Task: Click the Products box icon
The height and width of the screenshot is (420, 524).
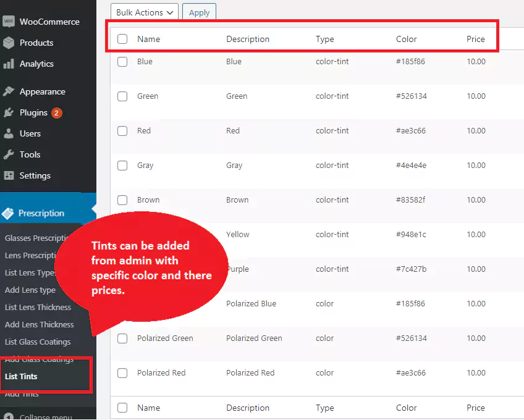Action: [9, 43]
